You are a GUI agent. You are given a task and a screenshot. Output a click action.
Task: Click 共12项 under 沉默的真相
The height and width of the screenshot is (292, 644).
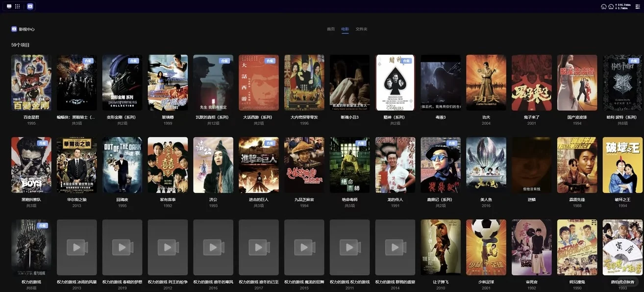click(213, 123)
